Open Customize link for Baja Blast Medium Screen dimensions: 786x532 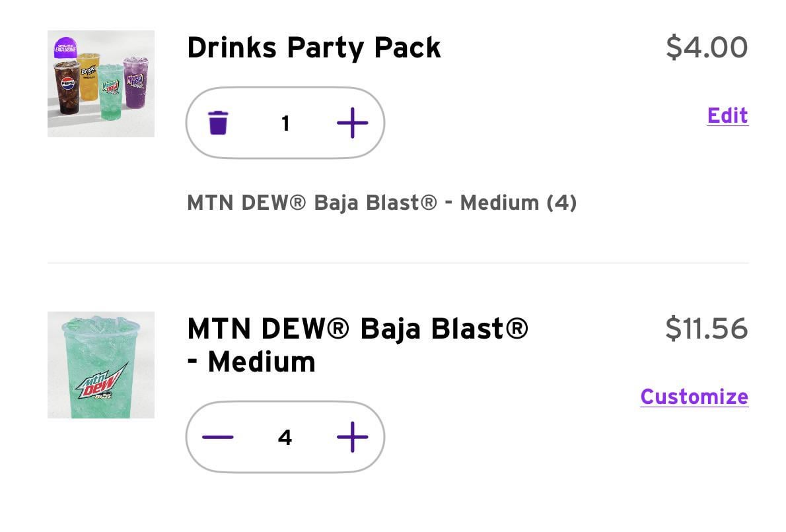(x=694, y=397)
